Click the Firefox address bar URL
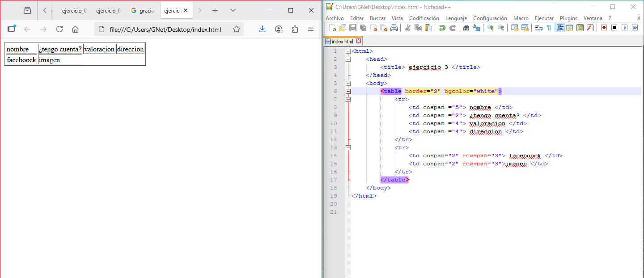This screenshot has width=644, height=278. [165, 29]
